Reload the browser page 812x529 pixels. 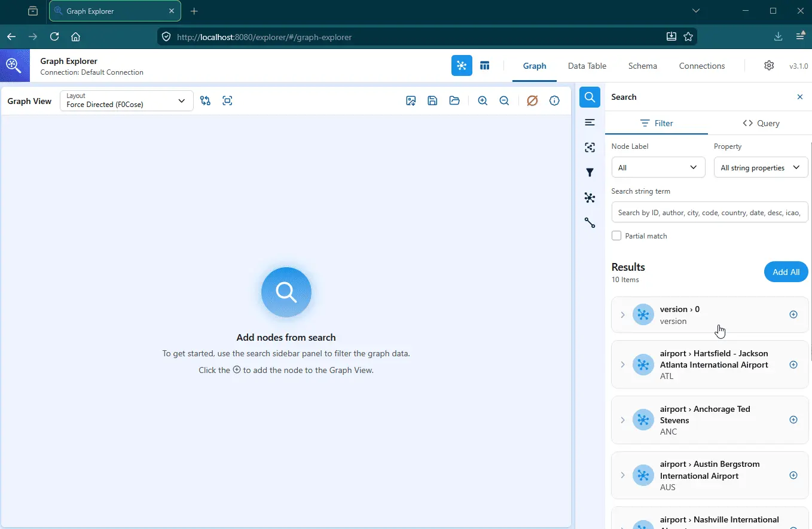[x=54, y=36]
